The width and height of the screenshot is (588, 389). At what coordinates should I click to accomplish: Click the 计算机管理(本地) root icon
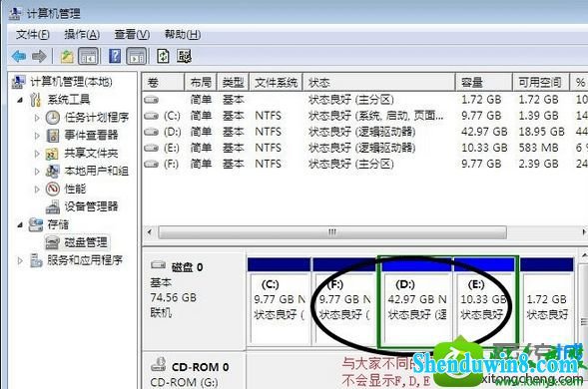point(18,82)
